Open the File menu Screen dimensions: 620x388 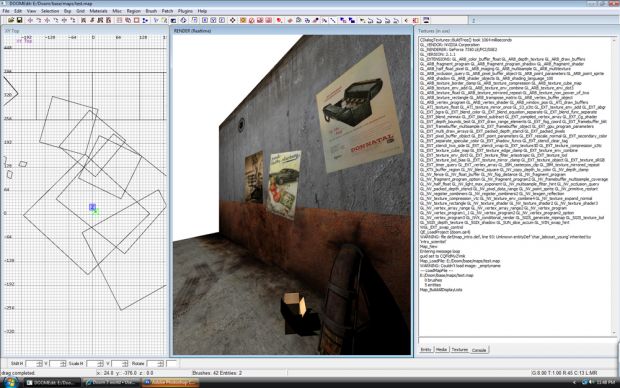[6, 11]
